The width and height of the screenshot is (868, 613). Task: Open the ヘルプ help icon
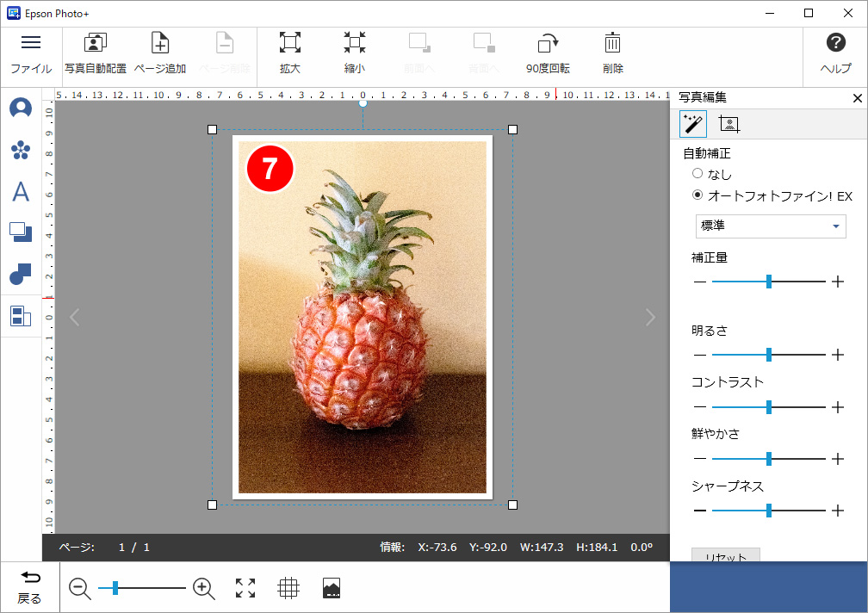point(835,44)
